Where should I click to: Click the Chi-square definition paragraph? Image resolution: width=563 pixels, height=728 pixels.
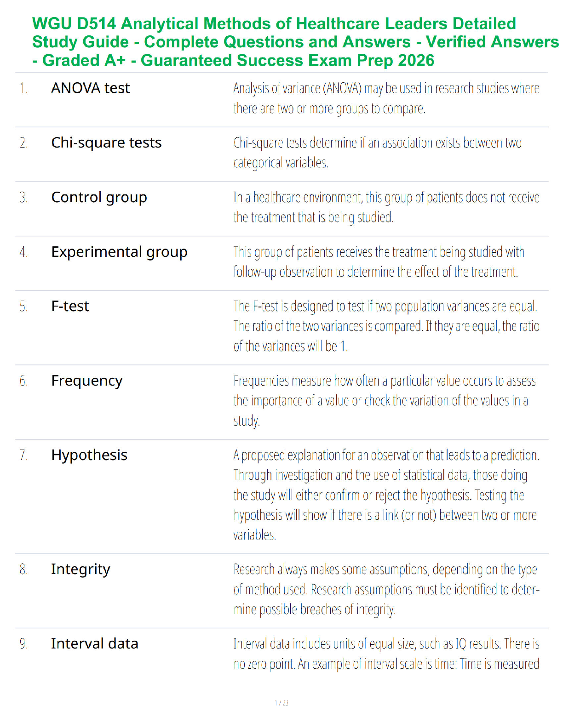(377, 153)
